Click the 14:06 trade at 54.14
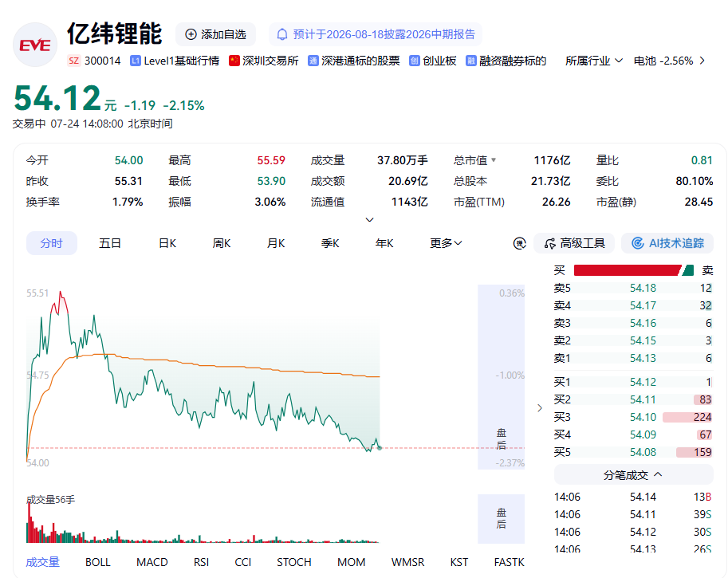This screenshot has height=578, width=728. tap(633, 497)
